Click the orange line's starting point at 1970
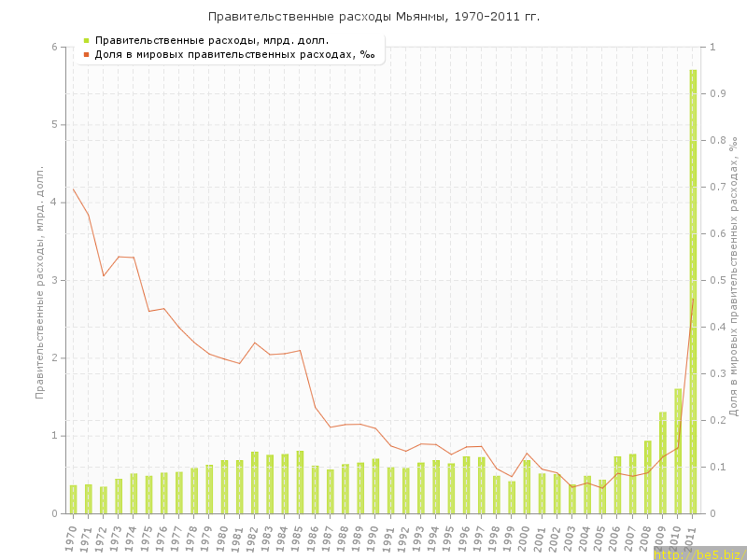Image resolution: width=747 pixels, height=560 pixels. coord(74,189)
